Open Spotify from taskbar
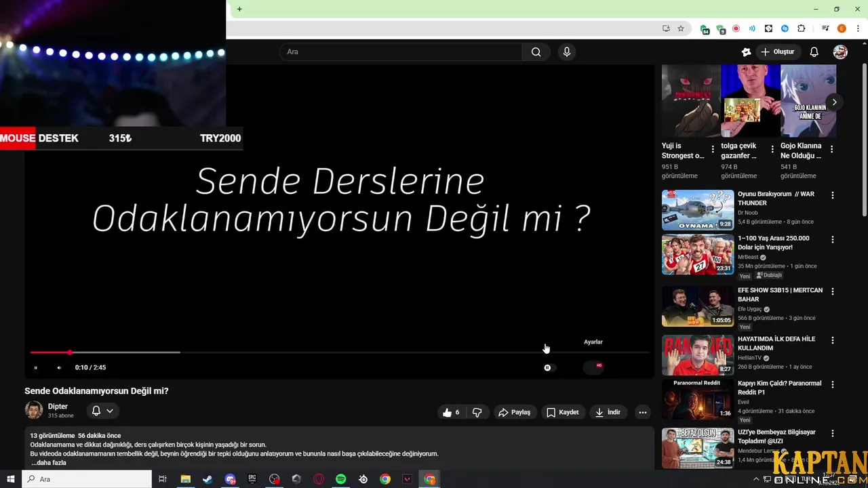This screenshot has height=488, width=868. click(x=341, y=479)
